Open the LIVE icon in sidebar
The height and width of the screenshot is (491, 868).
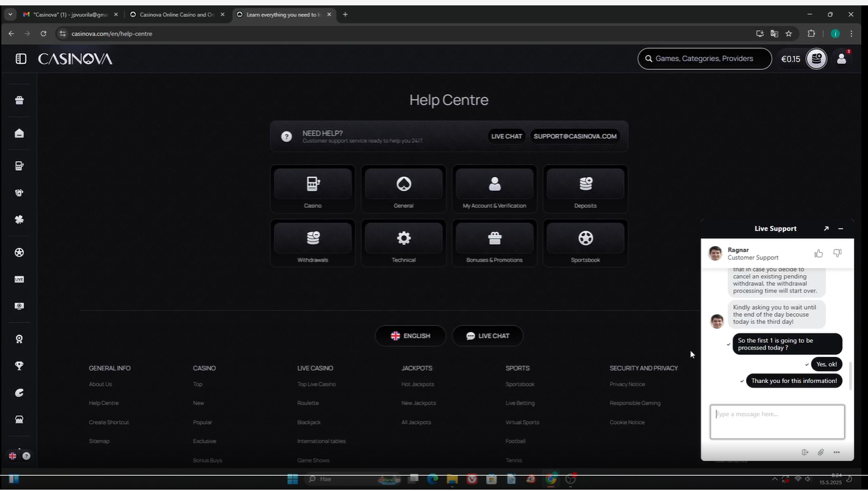tap(19, 279)
